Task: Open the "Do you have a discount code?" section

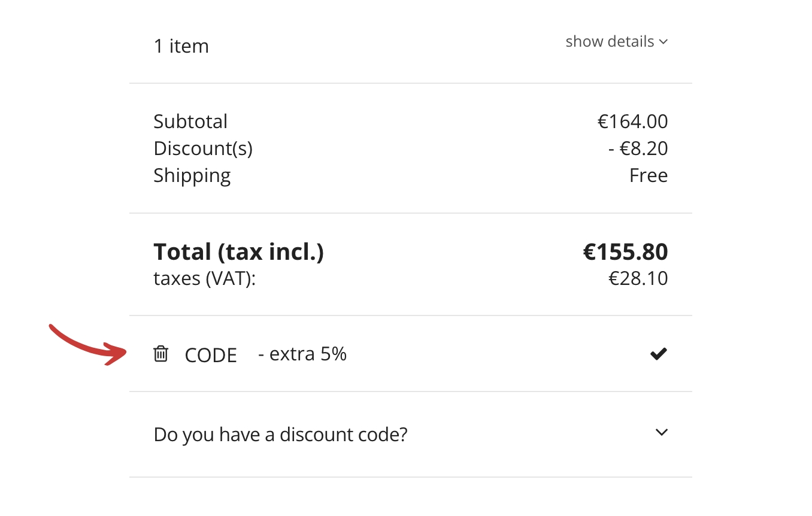Action: (280, 434)
